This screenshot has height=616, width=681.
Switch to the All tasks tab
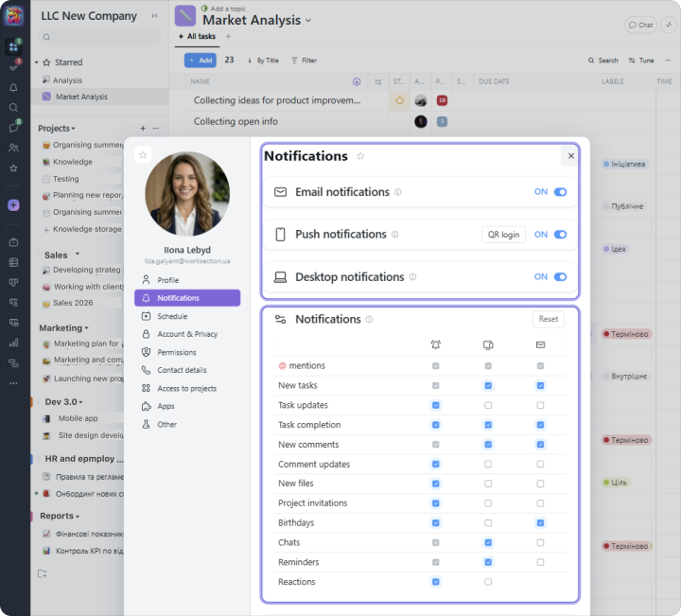click(197, 37)
